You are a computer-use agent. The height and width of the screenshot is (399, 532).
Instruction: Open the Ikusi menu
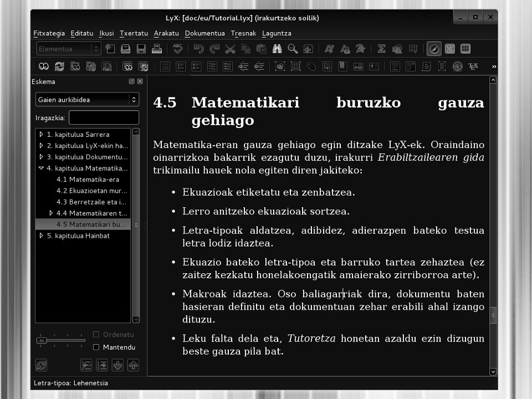(106, 33)
